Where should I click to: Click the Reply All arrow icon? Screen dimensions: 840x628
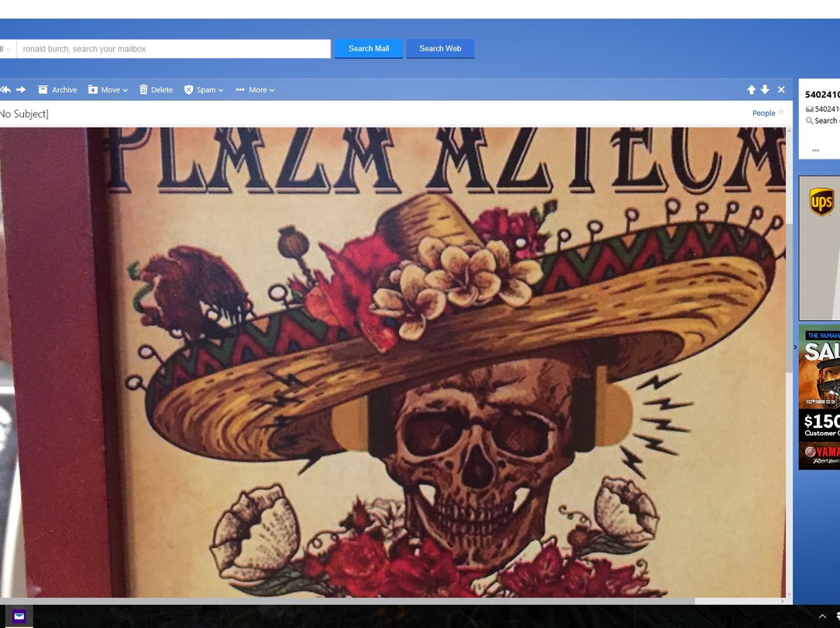(5, 89)
